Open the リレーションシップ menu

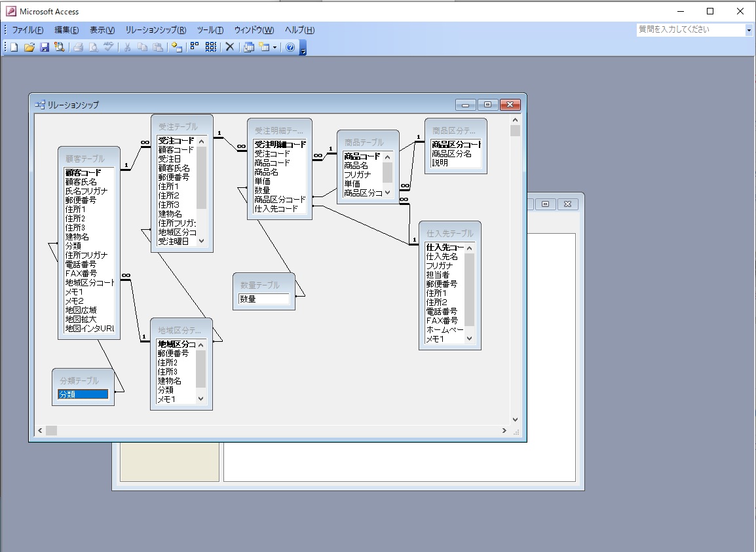[x=155, y=30]
